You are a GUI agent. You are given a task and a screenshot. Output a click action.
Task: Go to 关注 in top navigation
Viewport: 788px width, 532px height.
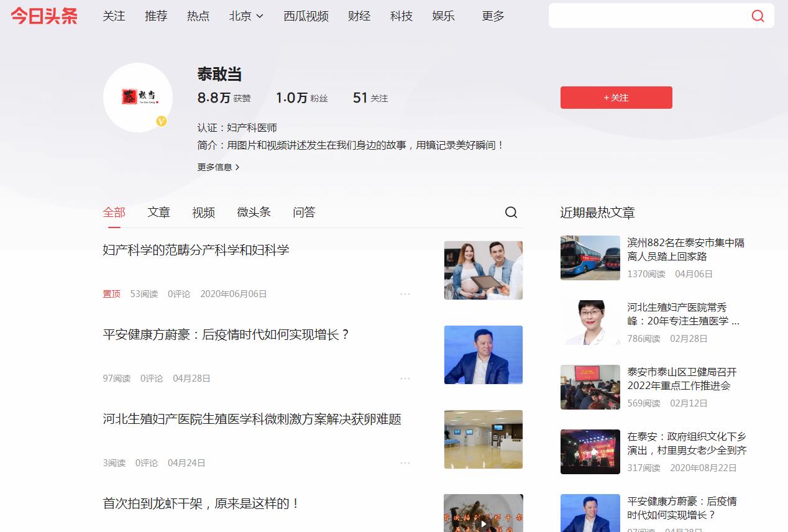(114, 16)
